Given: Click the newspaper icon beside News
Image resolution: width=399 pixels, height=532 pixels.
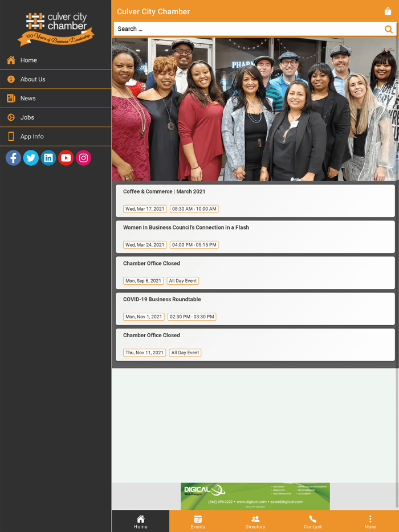Looking at the screenshot, I should click(11, 98).
